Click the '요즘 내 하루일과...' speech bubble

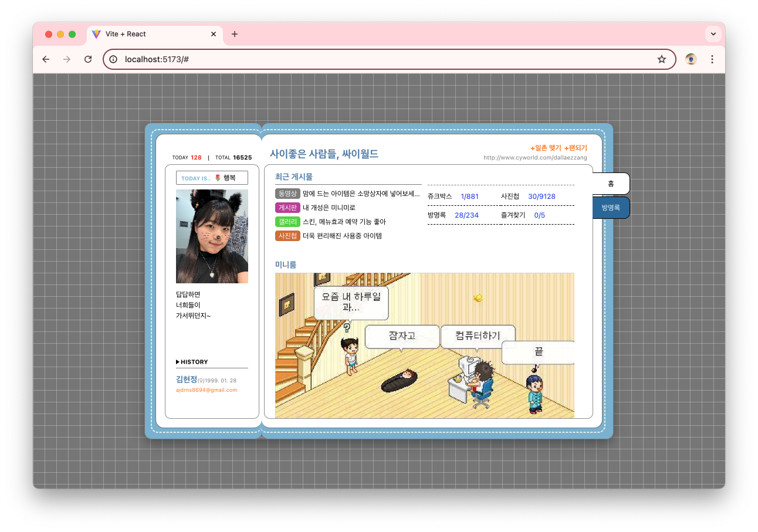click(x=351, y=303)
